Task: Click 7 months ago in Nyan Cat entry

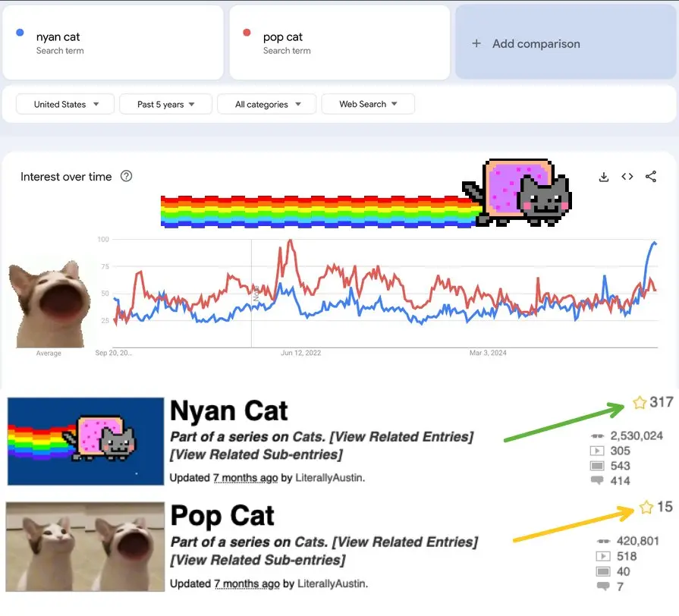Action: 245,478
